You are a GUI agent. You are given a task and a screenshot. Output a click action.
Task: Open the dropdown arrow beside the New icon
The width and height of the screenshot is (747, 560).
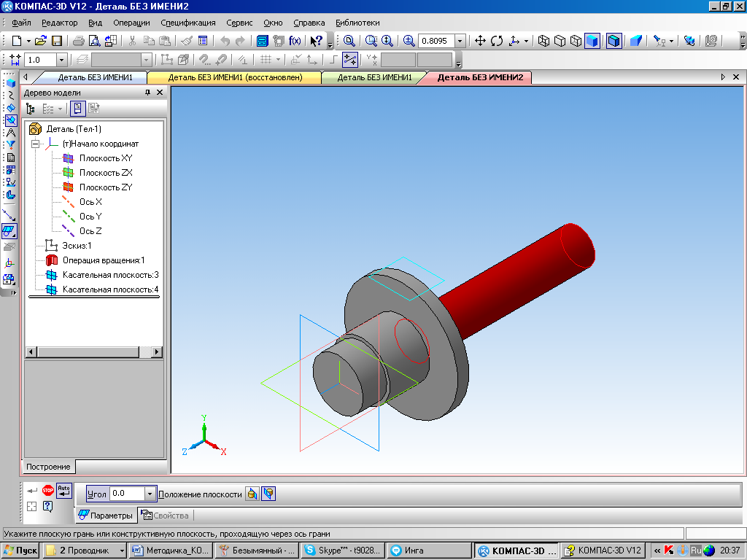point(28,41)
